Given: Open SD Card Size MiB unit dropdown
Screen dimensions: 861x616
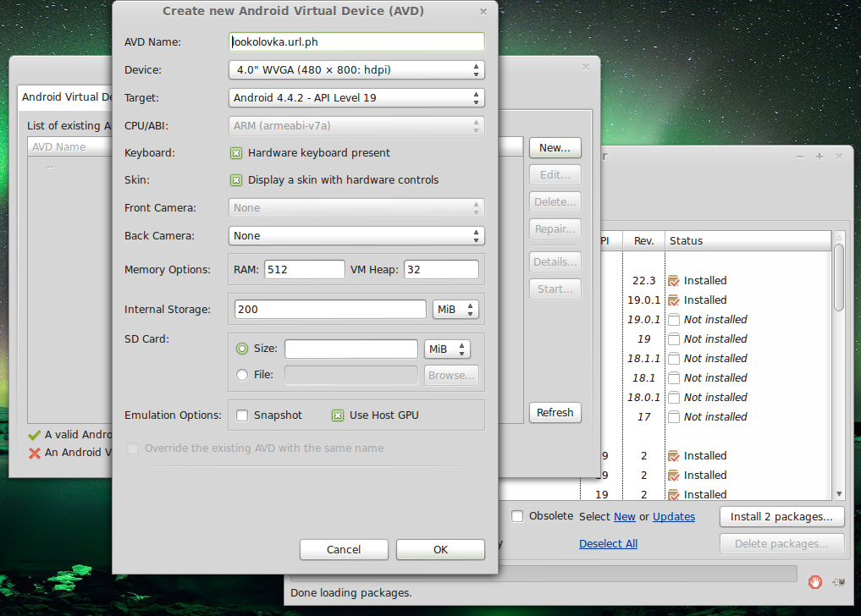Looking at the screenshot, I should pyautogui.click(x=447, y=349).
